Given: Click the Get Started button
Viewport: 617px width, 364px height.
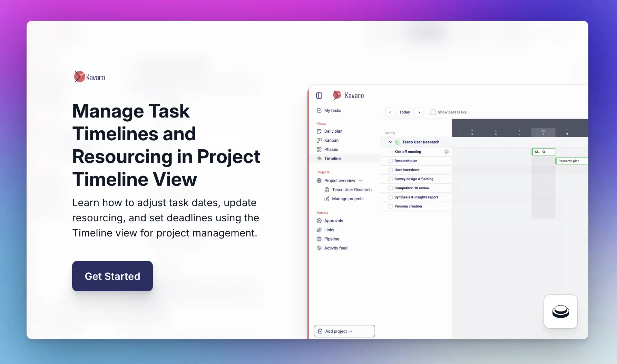Looking at the screenshot, I should [x=112, y=276].
